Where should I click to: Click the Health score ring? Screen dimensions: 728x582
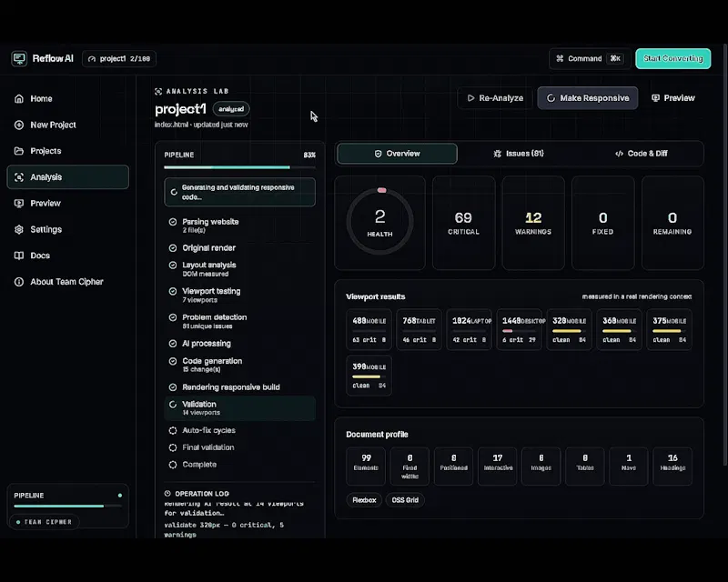click(379, 221)
